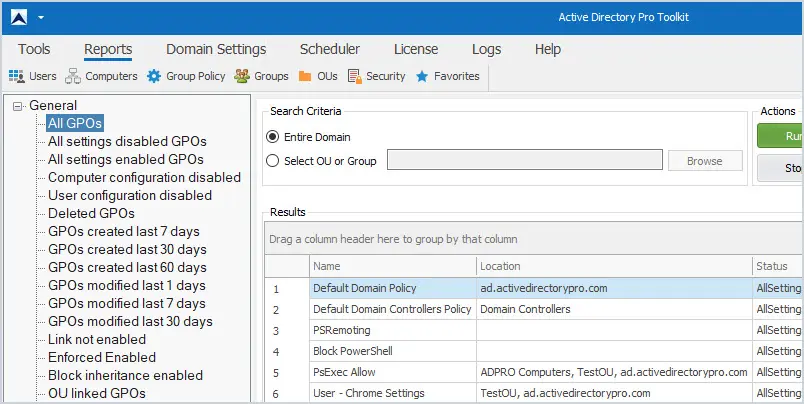Image resolution: width=804 pixels, height=404 pixels.
Task: Select 'GPOs modified last 7 days' report
Action: pyautogui.click(x=127, y=303)
